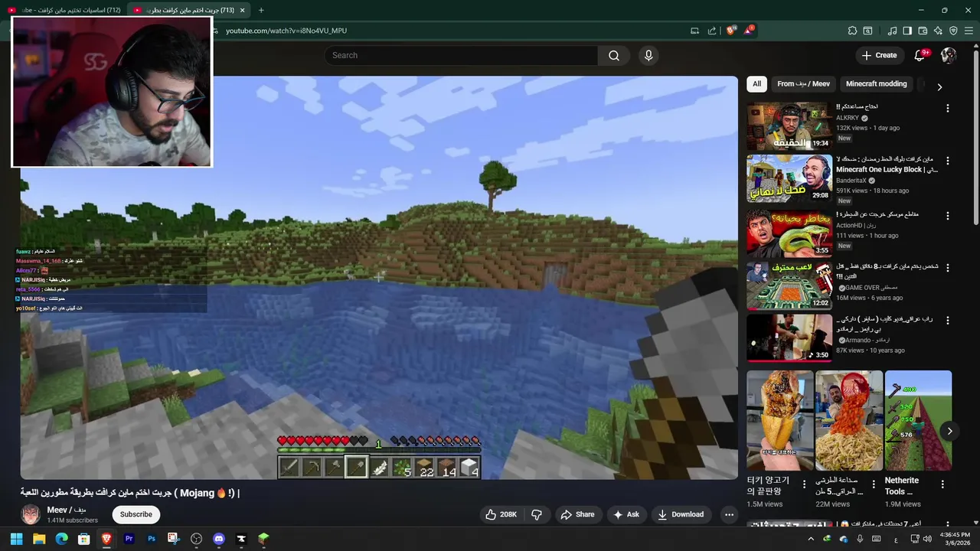Image resolution: width=980 pixels, height=551 pixels.
Task: Dislike the video with the thumbs-down icon
Action: pyautogui.click(x=537, y=514)
